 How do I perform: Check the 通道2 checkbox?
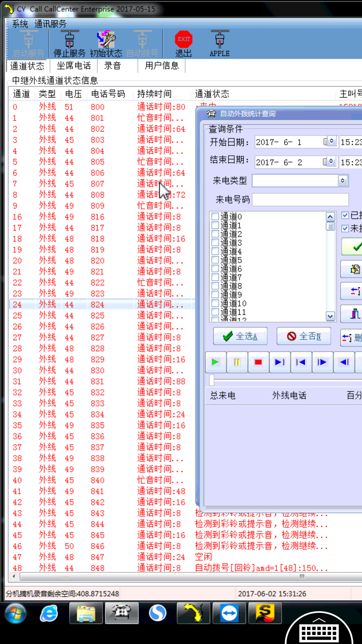pyautogui.click(x=215, y=234)
